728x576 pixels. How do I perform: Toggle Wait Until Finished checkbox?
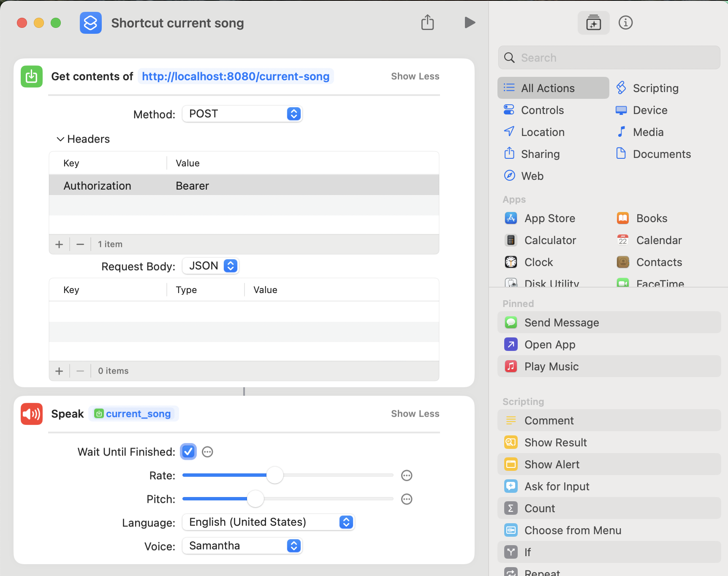188,452
